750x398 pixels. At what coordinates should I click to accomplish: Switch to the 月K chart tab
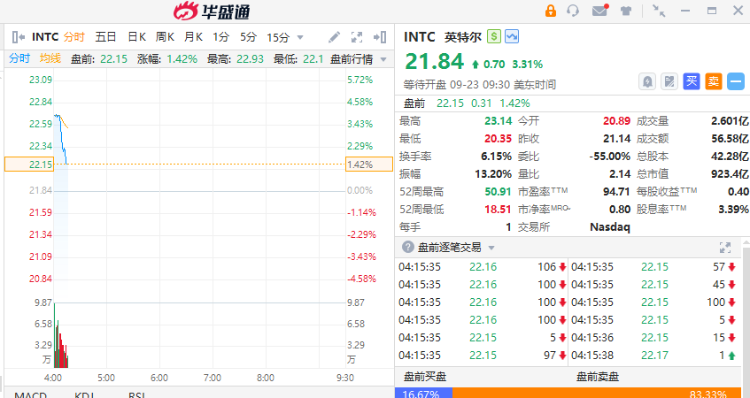tap(193, 37)
